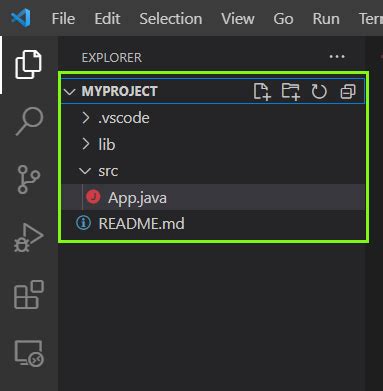This screenshot has width=383, height=391.
Task: Open the File menu
Action: tap(63, 18)
